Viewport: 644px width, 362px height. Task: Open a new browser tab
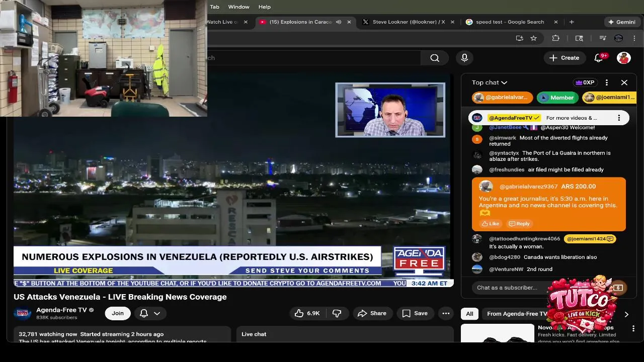click(x=572, y=22)
